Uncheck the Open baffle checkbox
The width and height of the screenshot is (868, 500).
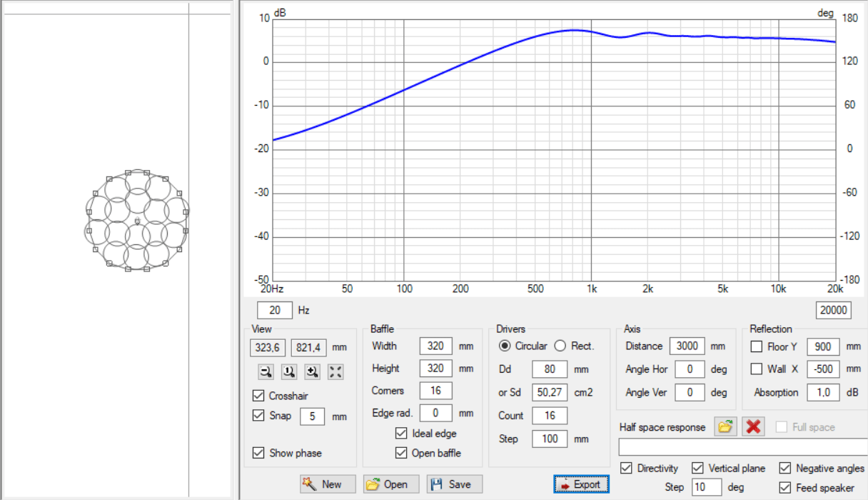[401, 453]
